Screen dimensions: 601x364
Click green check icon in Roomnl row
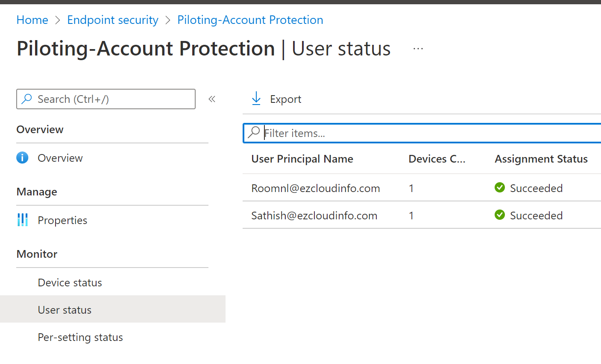499,188
